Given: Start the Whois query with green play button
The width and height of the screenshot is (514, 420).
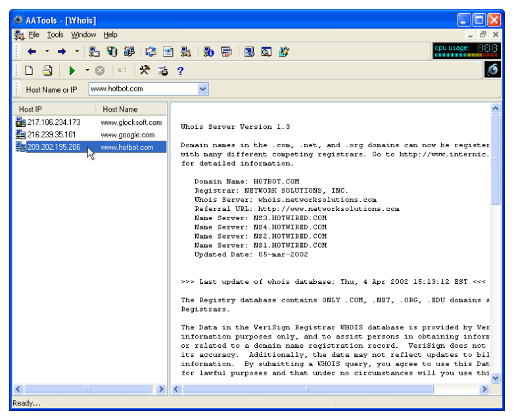Looking at the screenshot, I should tap(72, 70).
